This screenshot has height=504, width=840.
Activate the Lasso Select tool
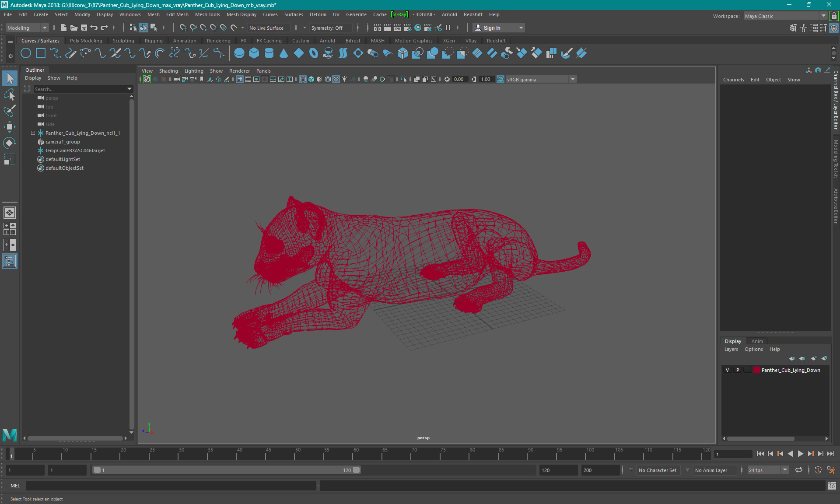(x=10, y=94)
